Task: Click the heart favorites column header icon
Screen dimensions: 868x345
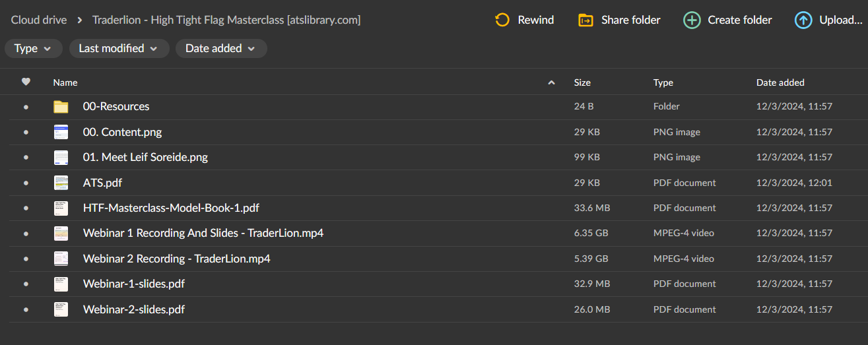Action: (x=26, y=82)
